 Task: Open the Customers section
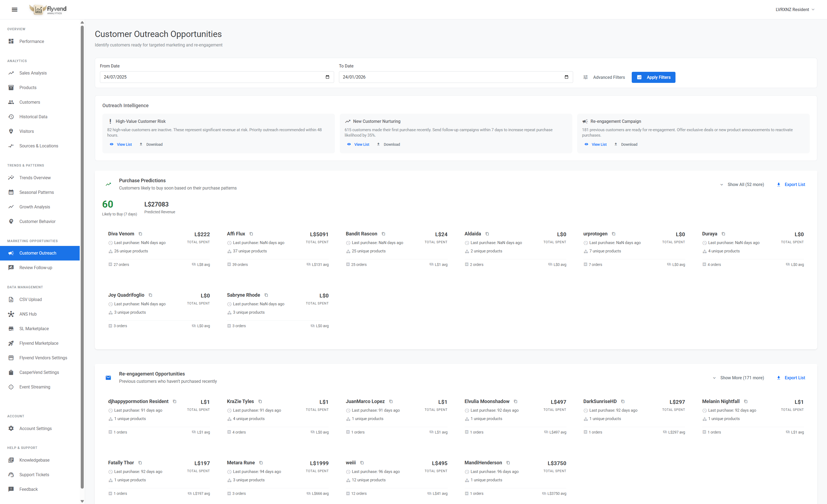click(x=29, y=102)
